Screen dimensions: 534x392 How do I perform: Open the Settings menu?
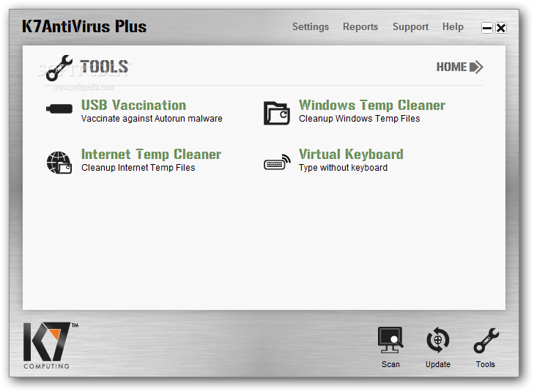pos(311,27)
